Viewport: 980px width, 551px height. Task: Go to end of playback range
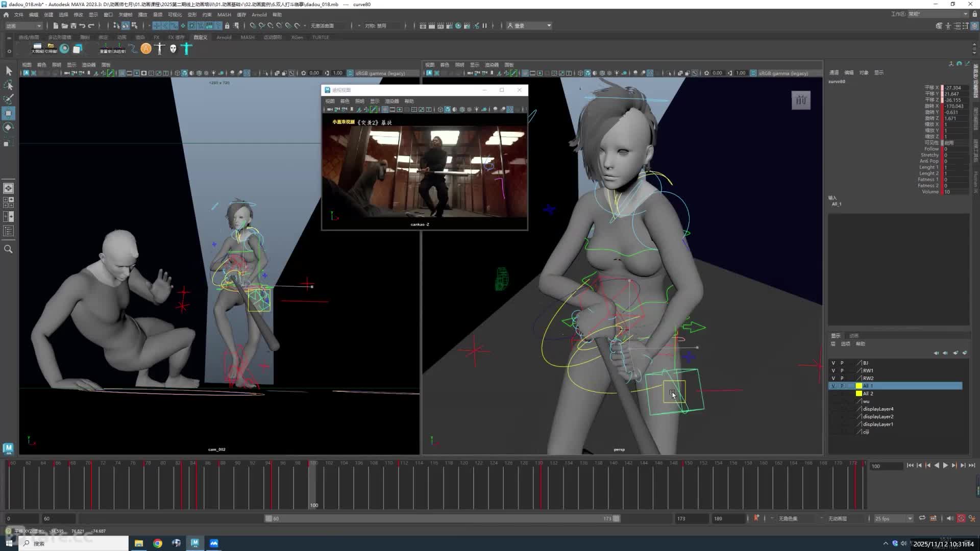971,465
